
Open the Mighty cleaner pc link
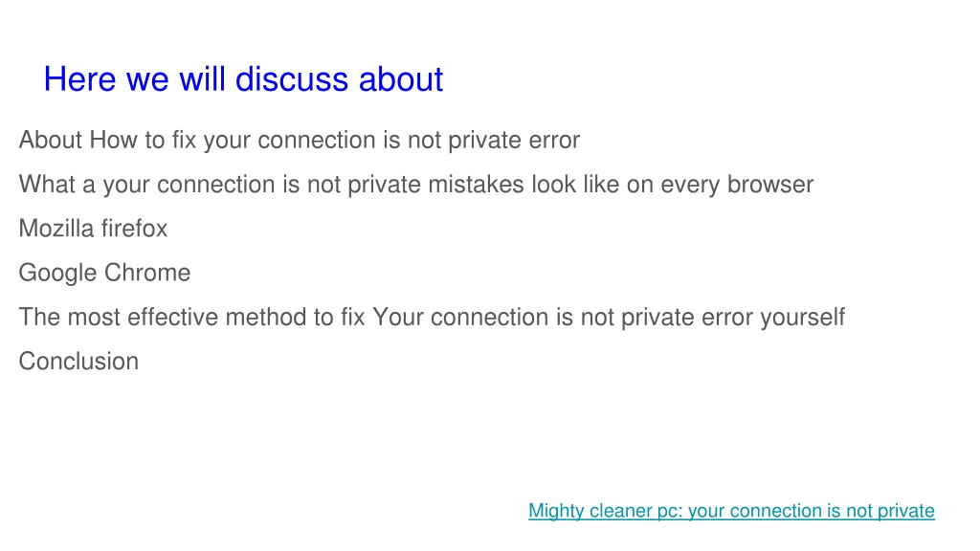click(731, 511)
